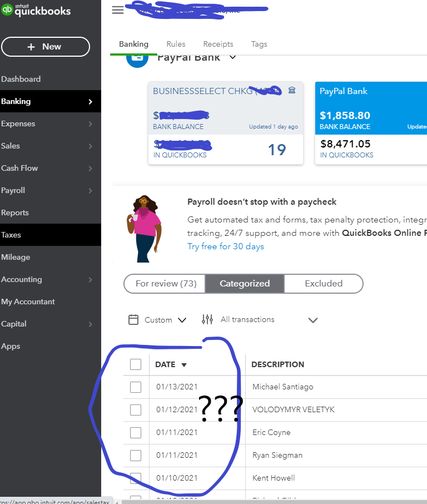This screenshot has width=427, height=504.
Task: Click the filter sliders icon
Action: [207, 319]
